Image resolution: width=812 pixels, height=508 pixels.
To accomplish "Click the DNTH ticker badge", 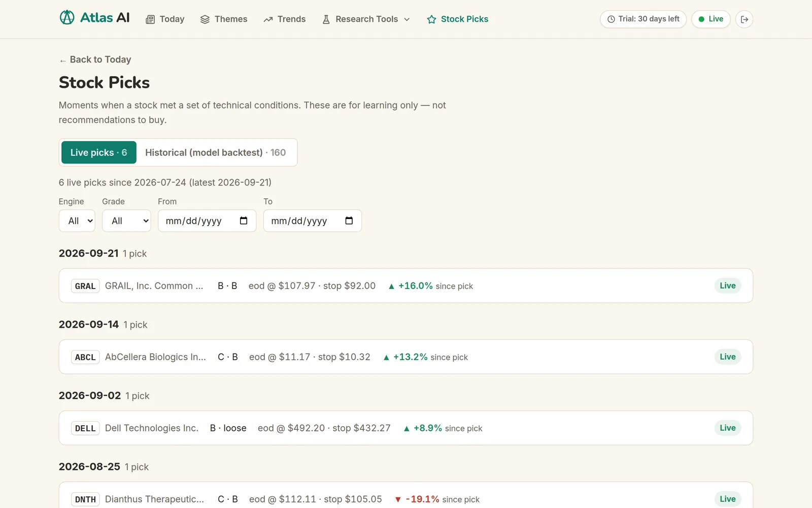I will (85, 499).
